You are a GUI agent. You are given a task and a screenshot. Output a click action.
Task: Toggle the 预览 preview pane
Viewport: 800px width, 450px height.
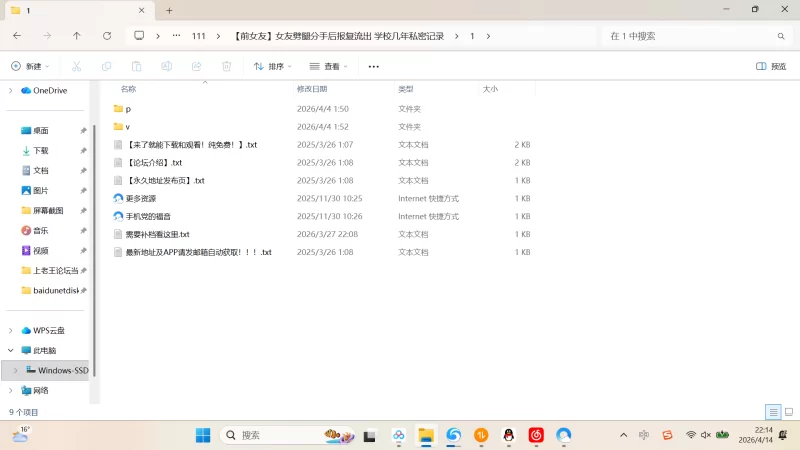pos(770,66)
